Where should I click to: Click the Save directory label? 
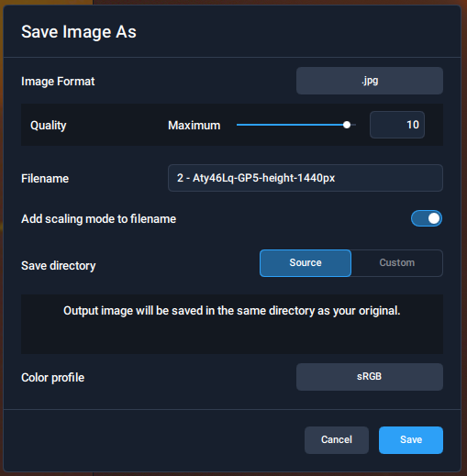click(59, 266)
